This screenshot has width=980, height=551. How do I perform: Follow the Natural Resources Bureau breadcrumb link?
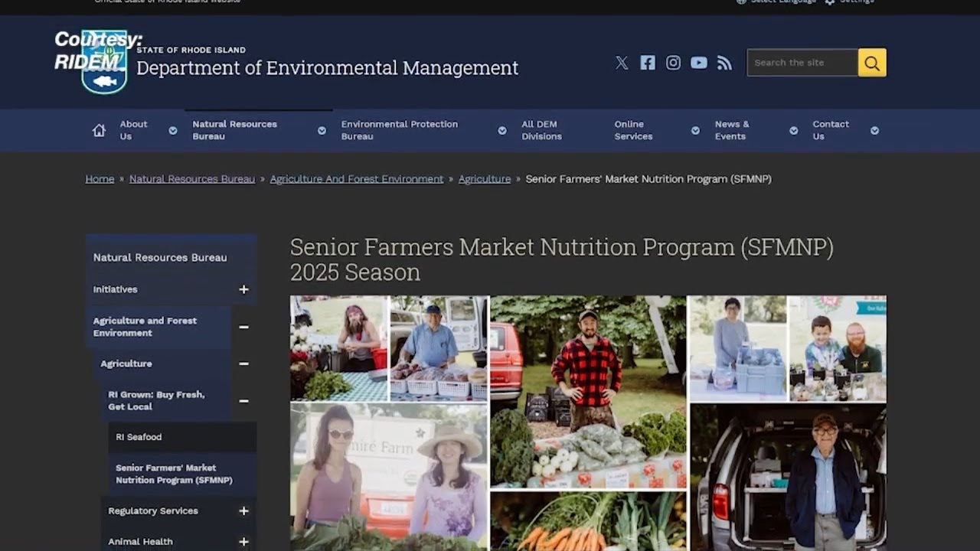pos(192,179)
